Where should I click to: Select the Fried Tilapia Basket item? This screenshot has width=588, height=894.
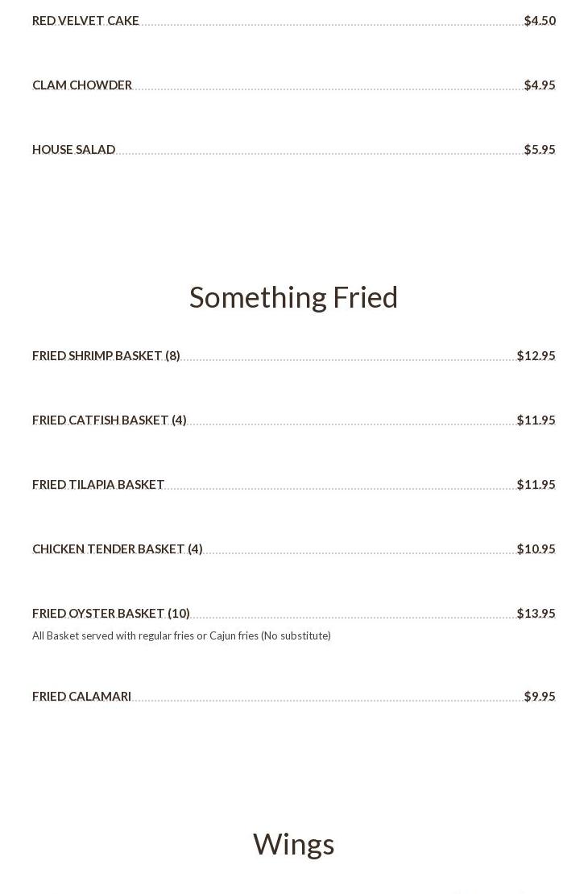[x=98, y=485]
